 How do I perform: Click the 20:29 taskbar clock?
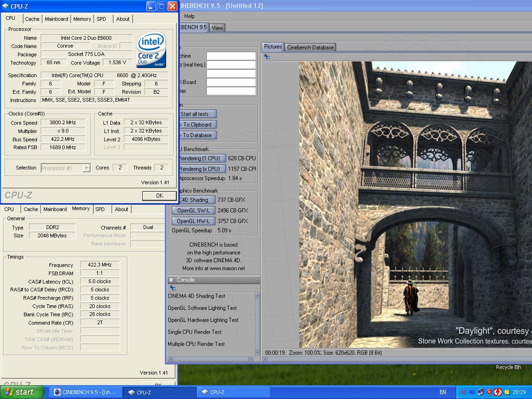(519, 392)
